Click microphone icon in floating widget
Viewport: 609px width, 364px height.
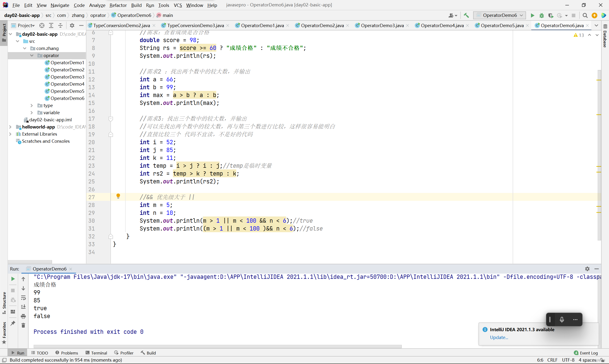tap(562, 319)
